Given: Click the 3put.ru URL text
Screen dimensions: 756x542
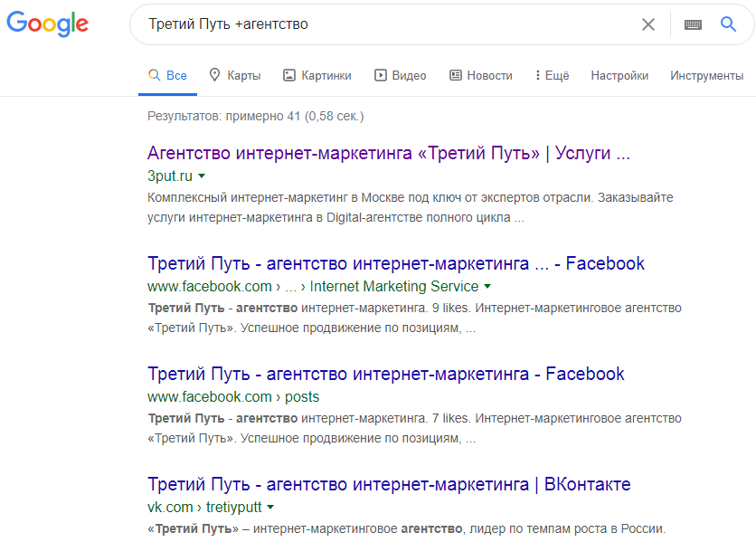Looking at the screenshot, I should 170,176.
